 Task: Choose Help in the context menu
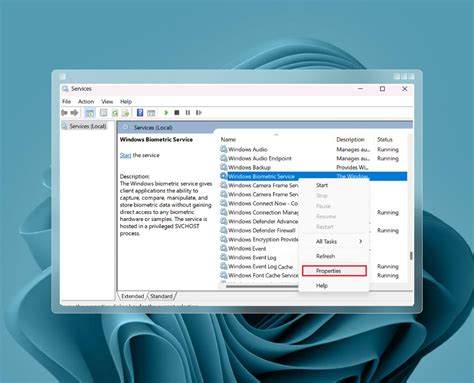(334, 286)
